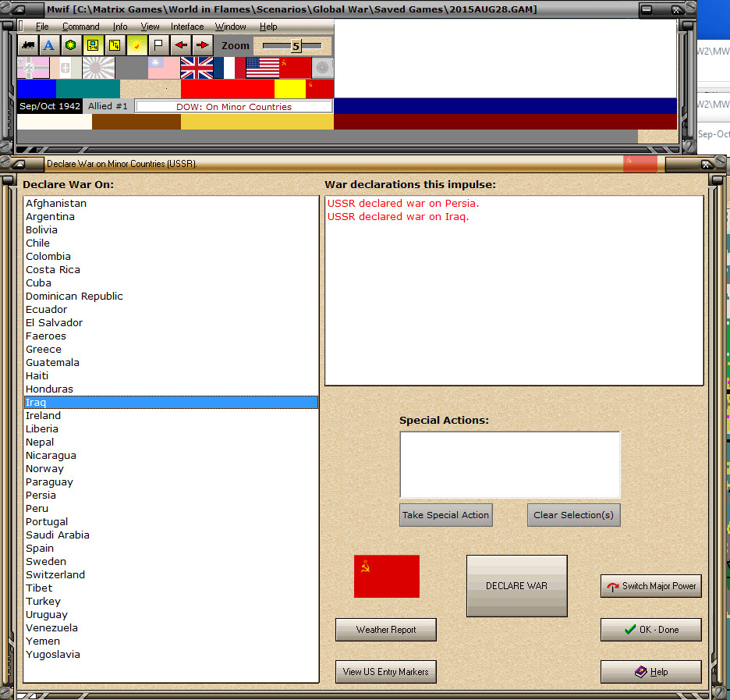Select Tibet in the country list
Viewport: 730px width, 700px height.
171,588
